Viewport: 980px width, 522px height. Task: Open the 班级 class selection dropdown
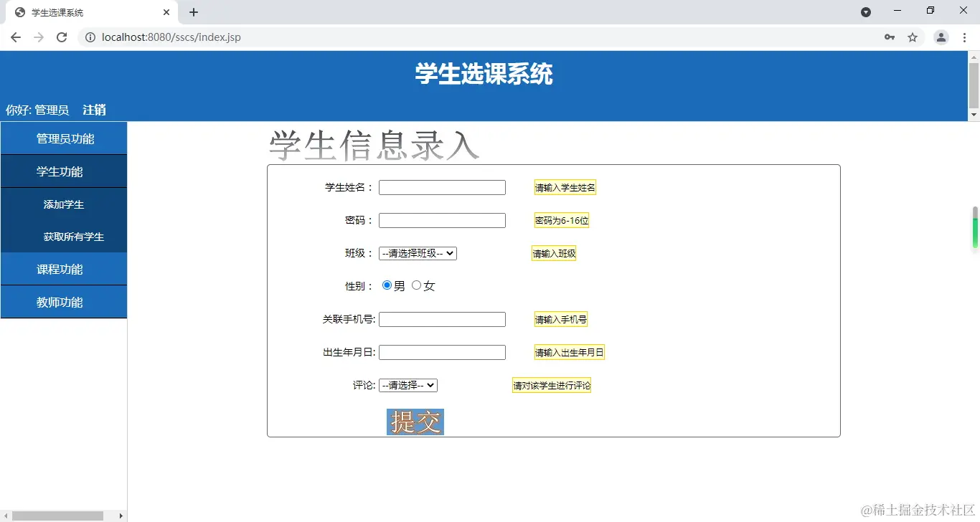[418, 252]
